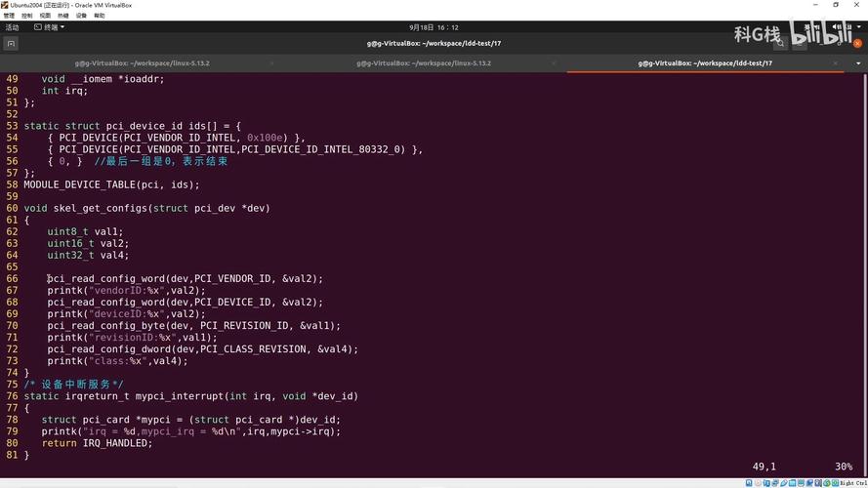Expand the terminal tab list dropdown
Image resolution: width=868 pixels, height=488 pixels.
(858, 63)
